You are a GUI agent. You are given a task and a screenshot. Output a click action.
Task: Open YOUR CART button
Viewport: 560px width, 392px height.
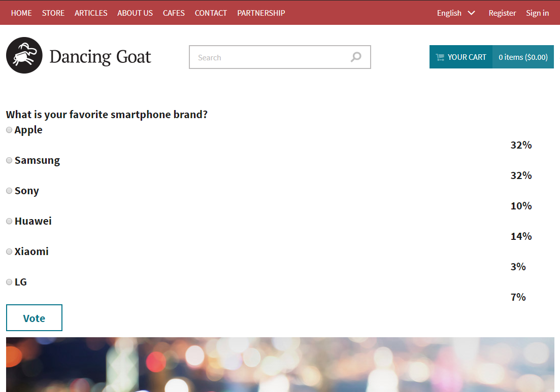tap(461, 57)
